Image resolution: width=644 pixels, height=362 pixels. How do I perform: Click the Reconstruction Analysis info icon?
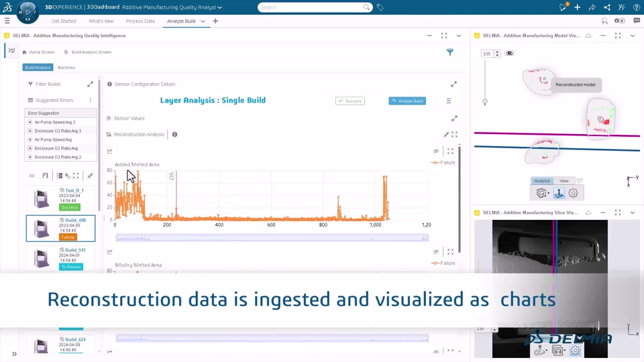[174, 134]
